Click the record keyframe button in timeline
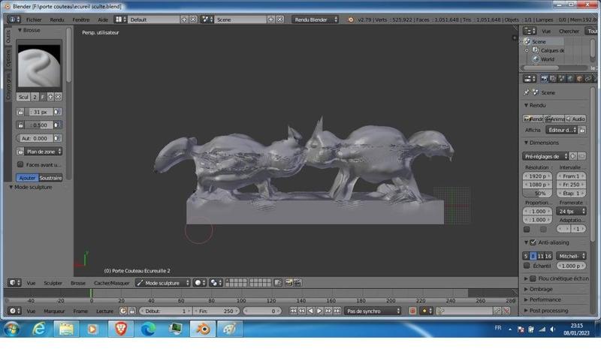The height and width of the screenshot is (364, 601). point(412,311)
